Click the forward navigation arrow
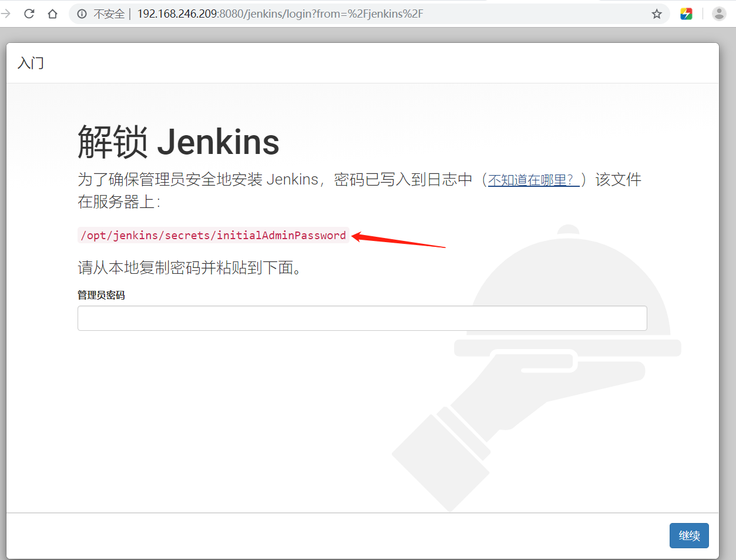The image size is (736, 560). pos(6,14)
